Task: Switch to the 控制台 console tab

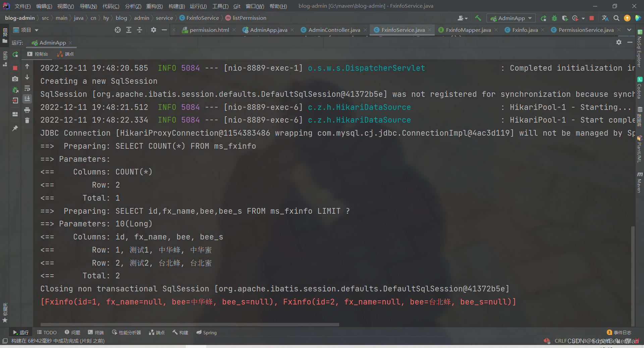Action: point(38,54)
